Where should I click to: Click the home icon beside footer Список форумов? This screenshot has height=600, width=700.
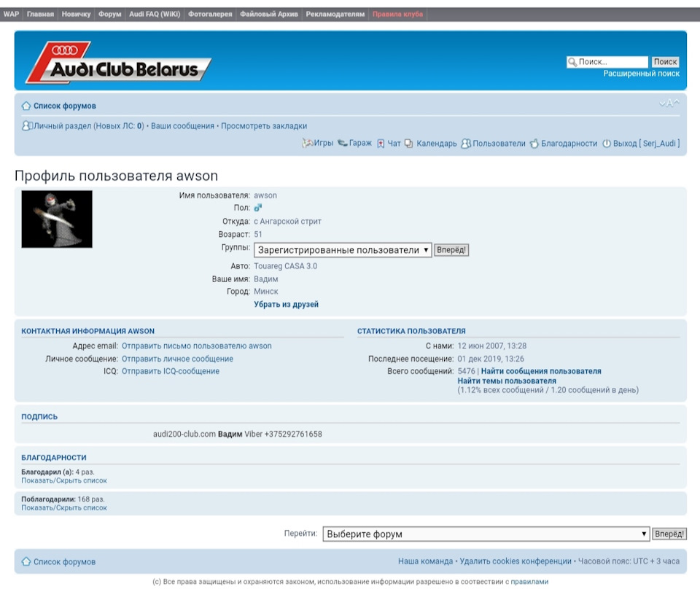[26, 561]
